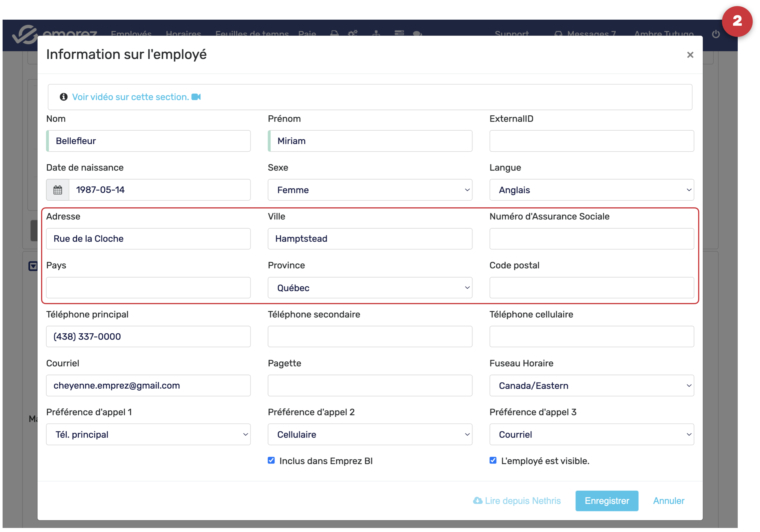Click the power logout icon in top bar
The image size is (760, 532).
click(x=716, y=34)
